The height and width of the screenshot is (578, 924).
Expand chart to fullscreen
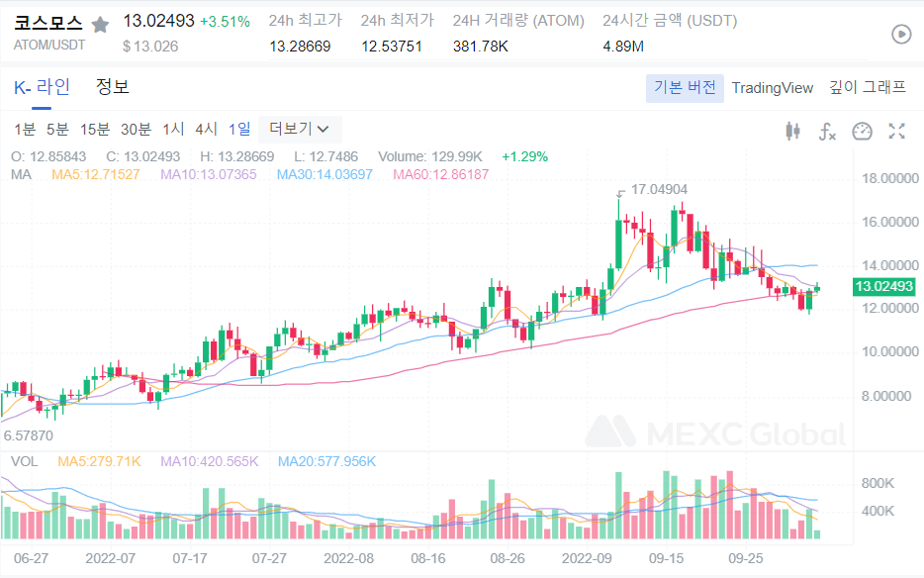point(897,131)
